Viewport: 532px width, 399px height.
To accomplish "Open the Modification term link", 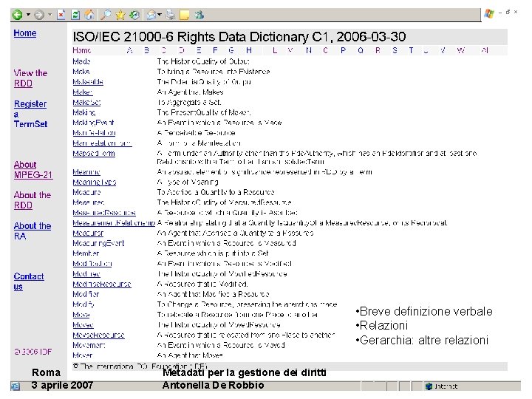I will click(92, 264).
